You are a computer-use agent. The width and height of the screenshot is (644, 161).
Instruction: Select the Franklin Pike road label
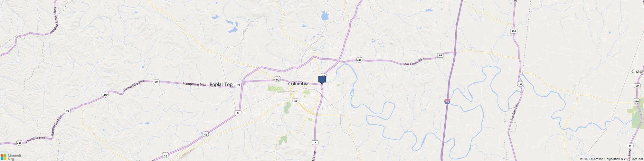click(515, 112)
